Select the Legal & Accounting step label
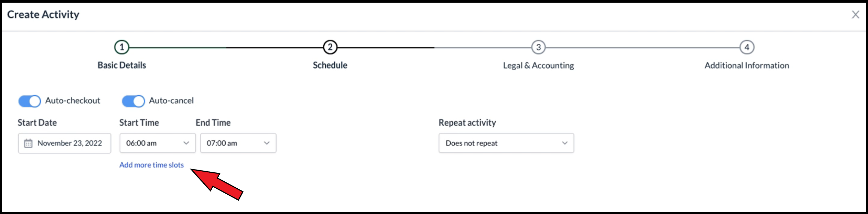868x214 pixels. click(x=538, y=65)
